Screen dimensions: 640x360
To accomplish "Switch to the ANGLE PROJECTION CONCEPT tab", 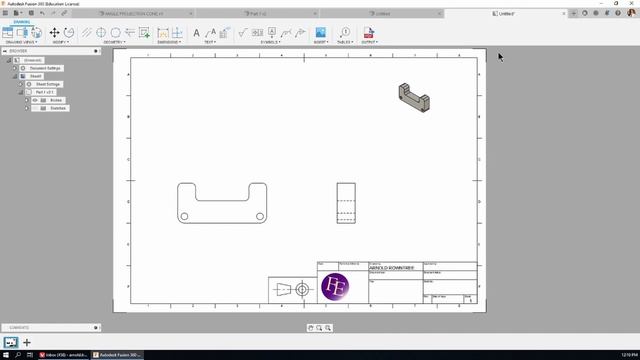I will (x=133, y=13).
